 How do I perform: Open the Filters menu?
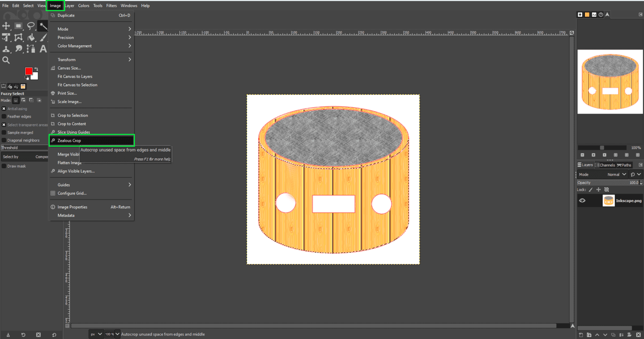tap(111, 6)
